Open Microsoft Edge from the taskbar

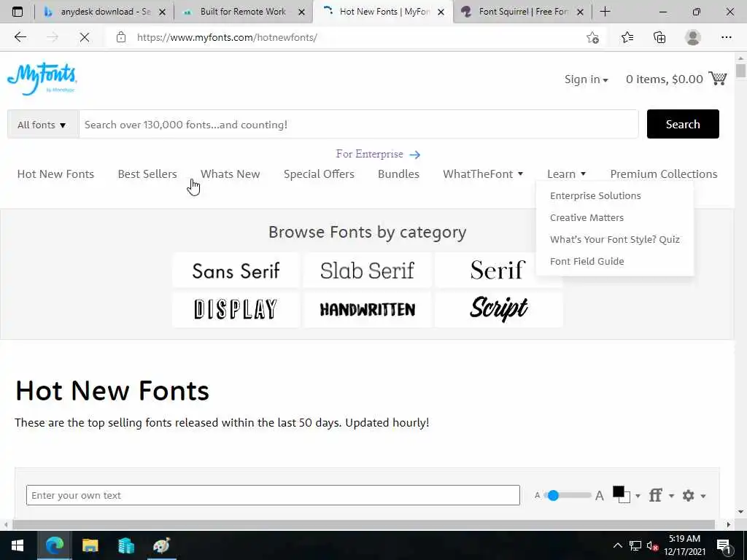click(54, 545)
